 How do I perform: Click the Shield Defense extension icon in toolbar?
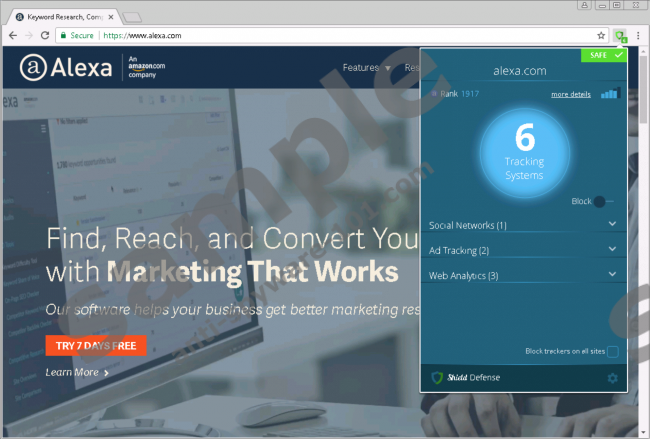(621, 35)
